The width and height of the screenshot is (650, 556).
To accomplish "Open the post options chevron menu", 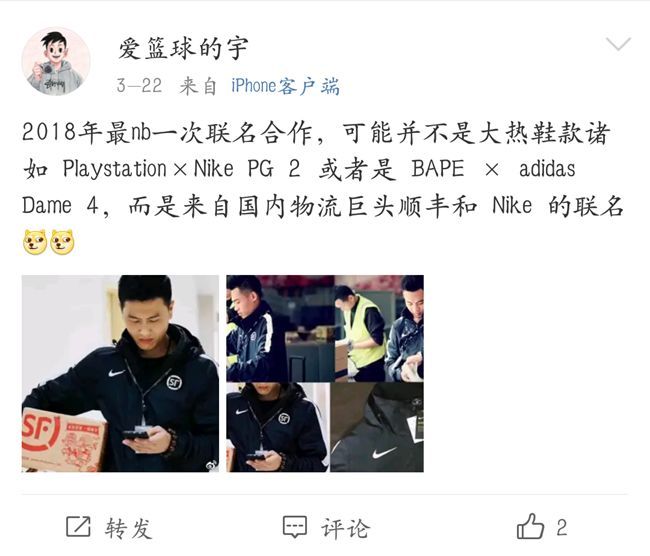I will [618, 44].
